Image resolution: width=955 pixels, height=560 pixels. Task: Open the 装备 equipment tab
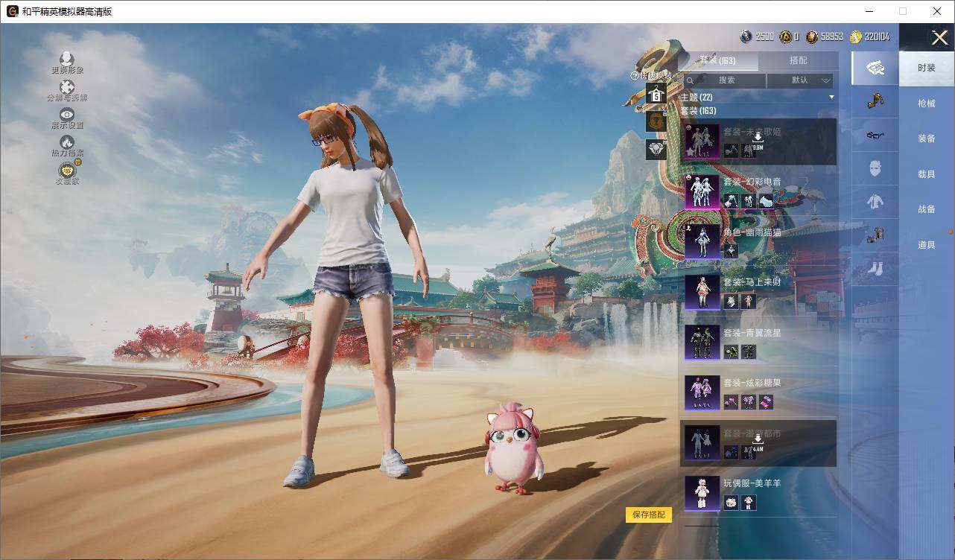pos(927,139)
